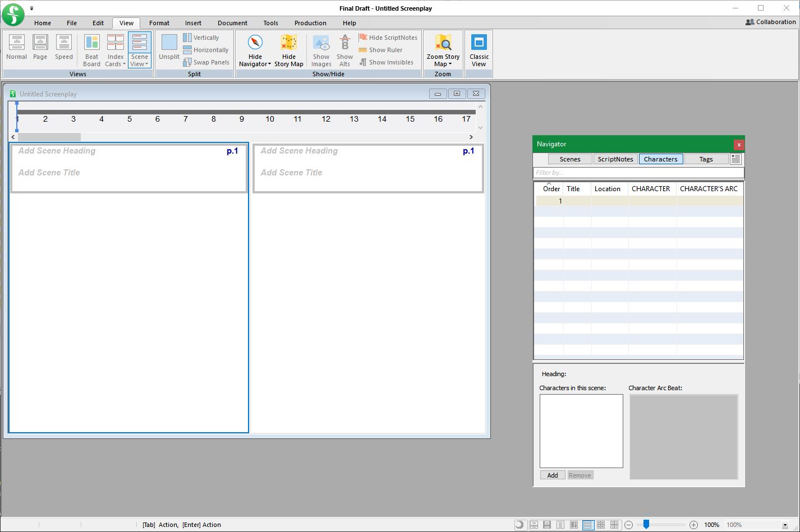Open the Document ribbon tab
The width and height of the screenshot is (800, 532).
pos(232,23)
